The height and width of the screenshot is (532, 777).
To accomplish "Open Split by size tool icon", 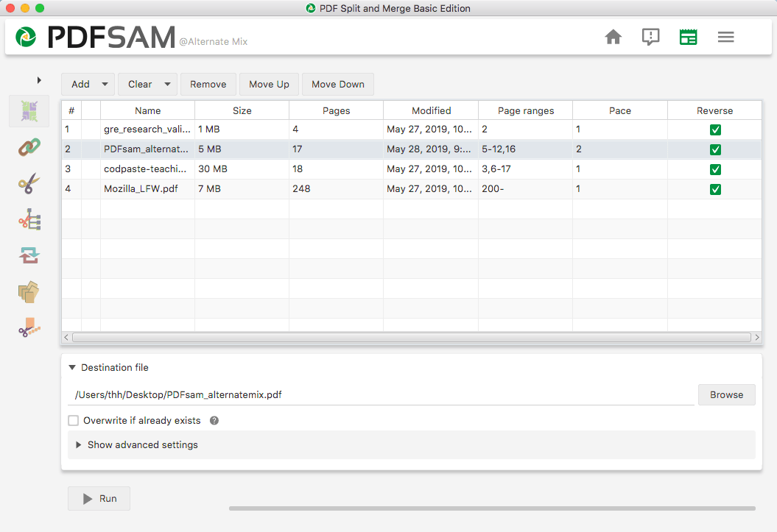I will [x=29, y=328].
